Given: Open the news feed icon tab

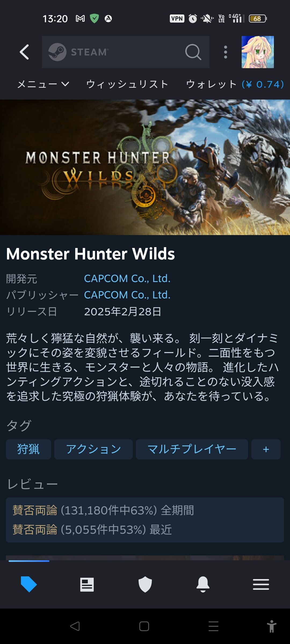Looking at the screenshot, I should click(87, 584).
